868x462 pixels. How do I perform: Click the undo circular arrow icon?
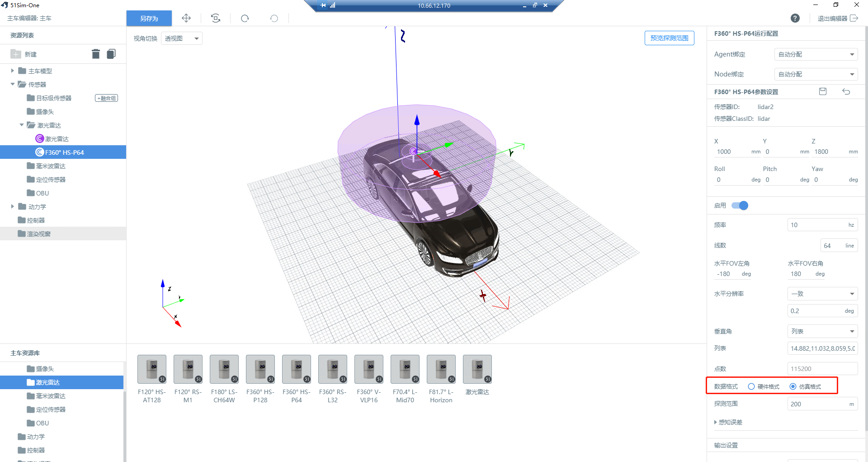[274, 18]
